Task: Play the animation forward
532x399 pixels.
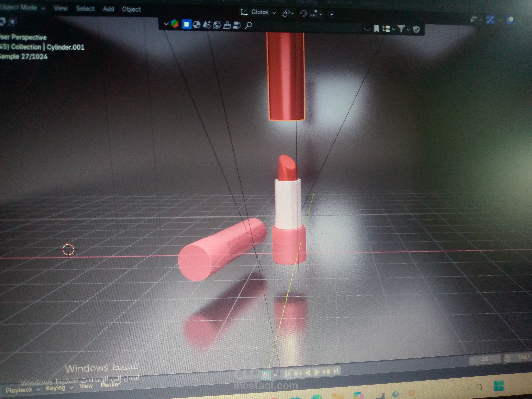Action: point(317,372)
